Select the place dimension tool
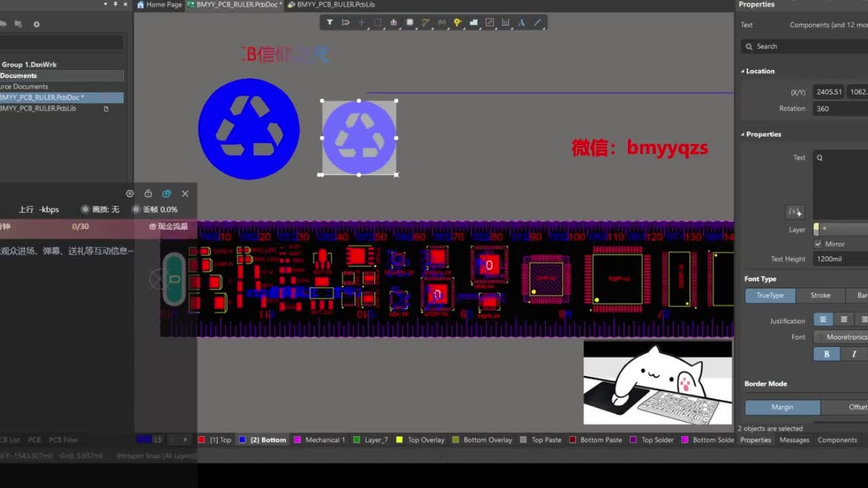 pyautogui.click(x=505, y=22)
